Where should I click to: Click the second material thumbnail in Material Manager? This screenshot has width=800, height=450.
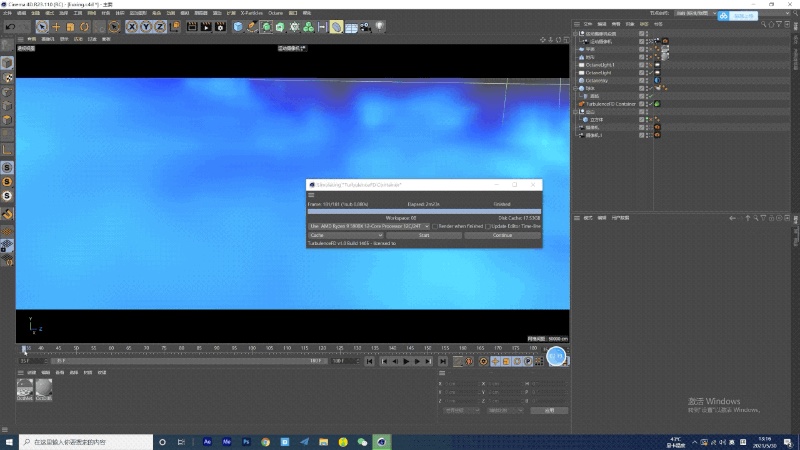click(x=44, y=388)
